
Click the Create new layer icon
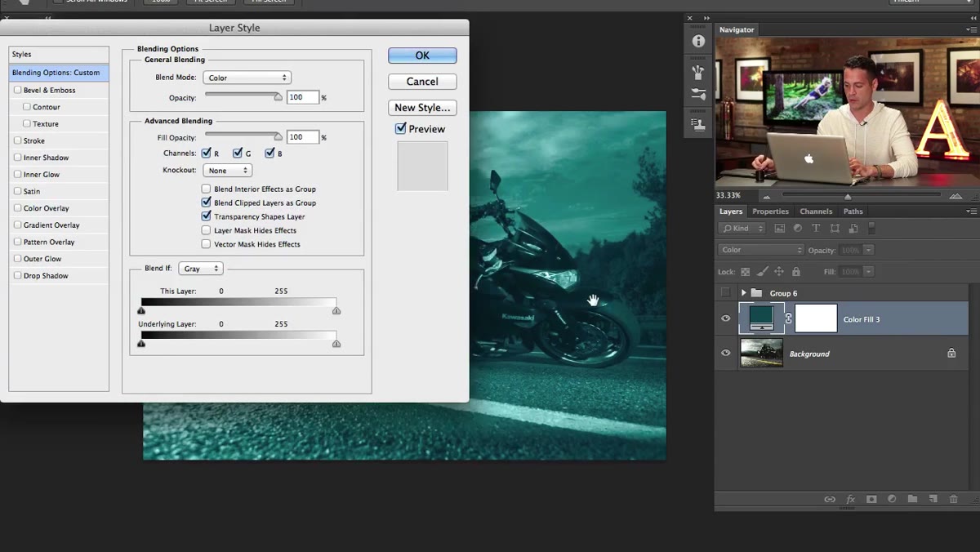(933, 499)
